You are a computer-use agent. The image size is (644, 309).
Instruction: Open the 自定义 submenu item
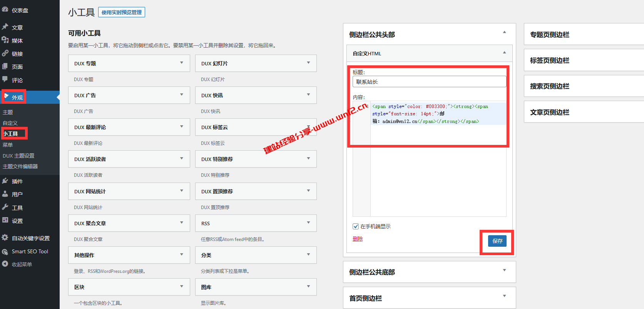(x=10, y=123)
